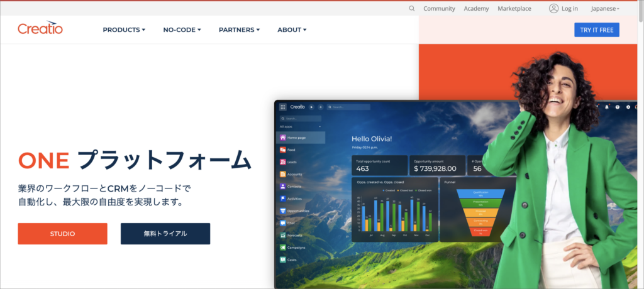Open the Contacts icon in dashboard sidebar
Image resolution: width=644 pixels, height=289 pixels.
pos(283,186)
